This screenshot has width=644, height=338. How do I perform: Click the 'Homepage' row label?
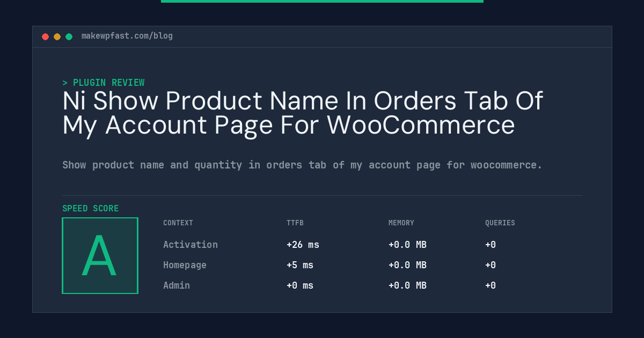pos(185,265)
